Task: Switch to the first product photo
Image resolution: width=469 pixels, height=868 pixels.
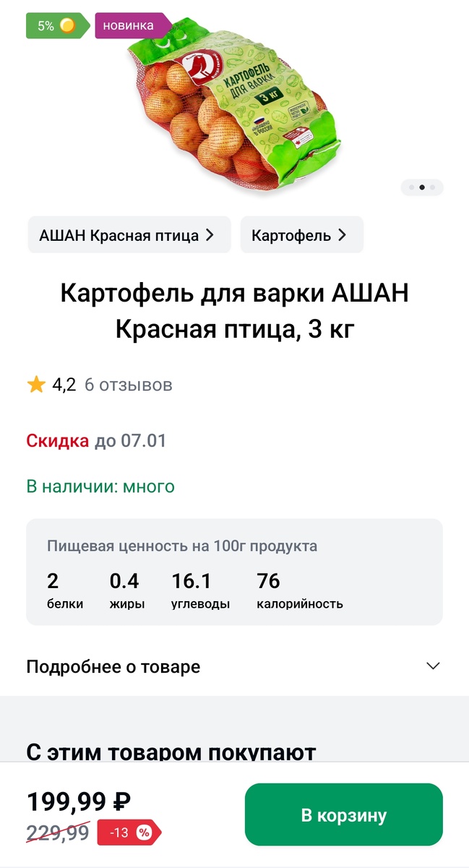Action: (x=412, y=187)
